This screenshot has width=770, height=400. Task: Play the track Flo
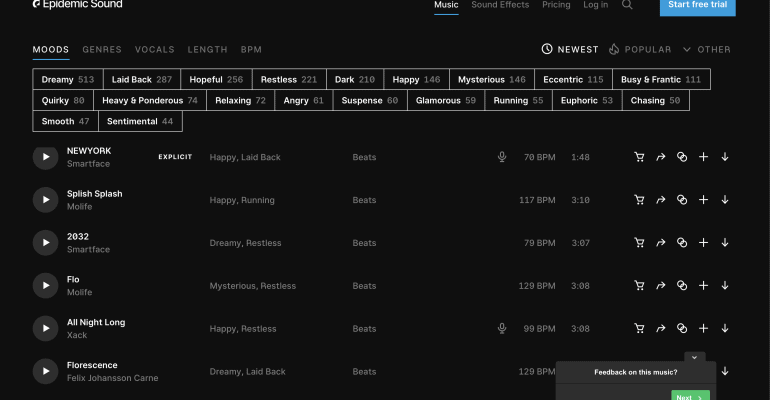click(46, 286)
